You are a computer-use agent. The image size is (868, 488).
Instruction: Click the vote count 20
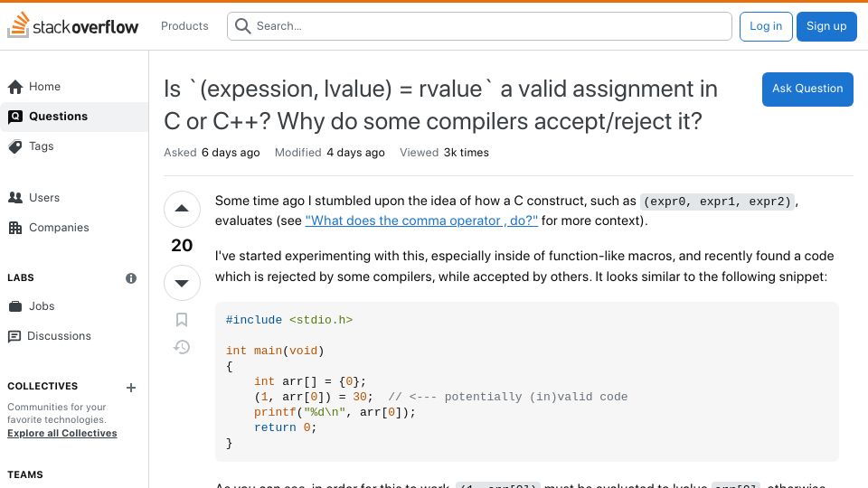pos(182,245)
